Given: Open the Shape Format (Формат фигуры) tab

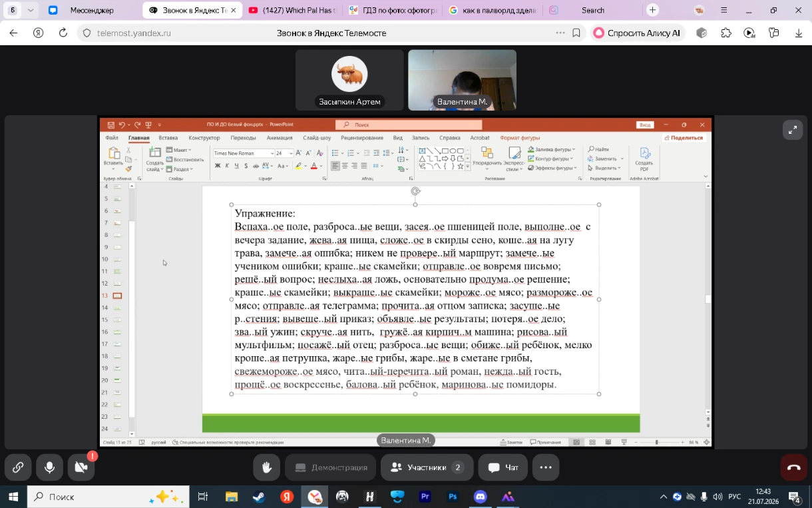Looking at the screenshot, I should pyautogui.click(x=520, y=138).
